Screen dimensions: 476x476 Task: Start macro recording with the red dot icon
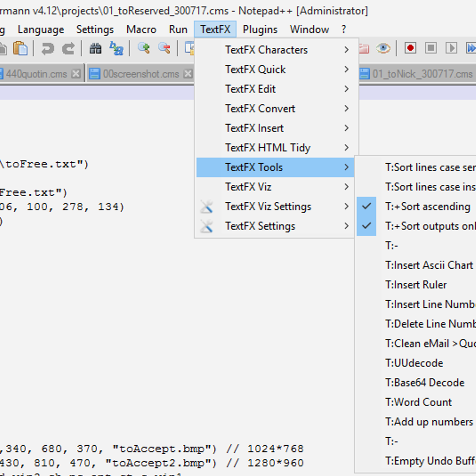tap(410, 48)
